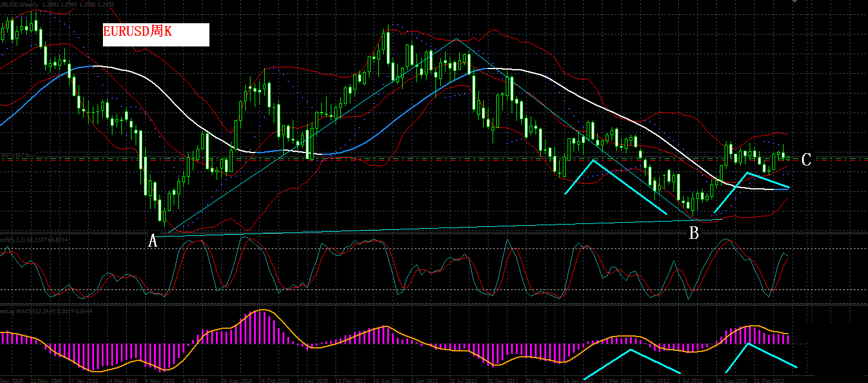Click the chart shift triangle marker at top
This screenshot has width=868, height=383.
(x=794, y=2)
